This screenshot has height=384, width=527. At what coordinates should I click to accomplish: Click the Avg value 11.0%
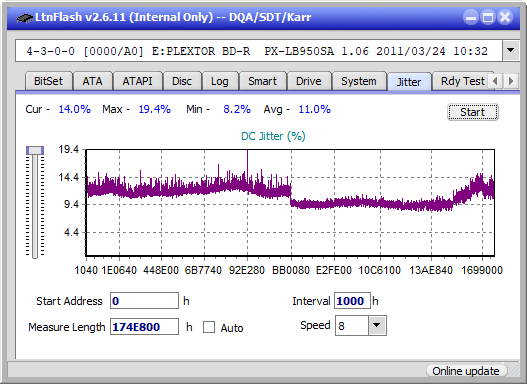pos(315,109)
